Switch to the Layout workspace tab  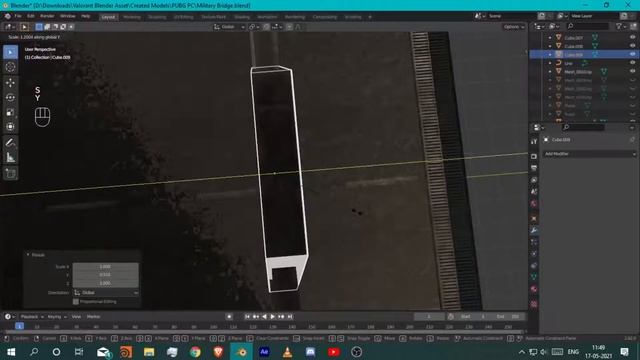tap(108, 17)
